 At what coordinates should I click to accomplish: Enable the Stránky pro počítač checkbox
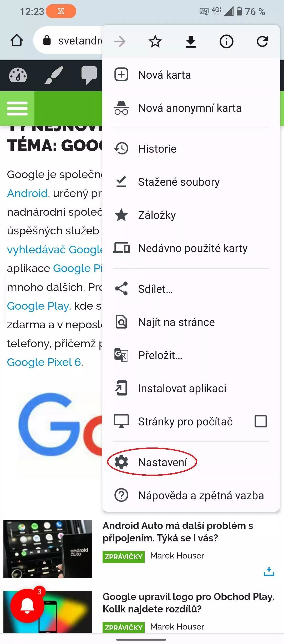tap(261, 421)
